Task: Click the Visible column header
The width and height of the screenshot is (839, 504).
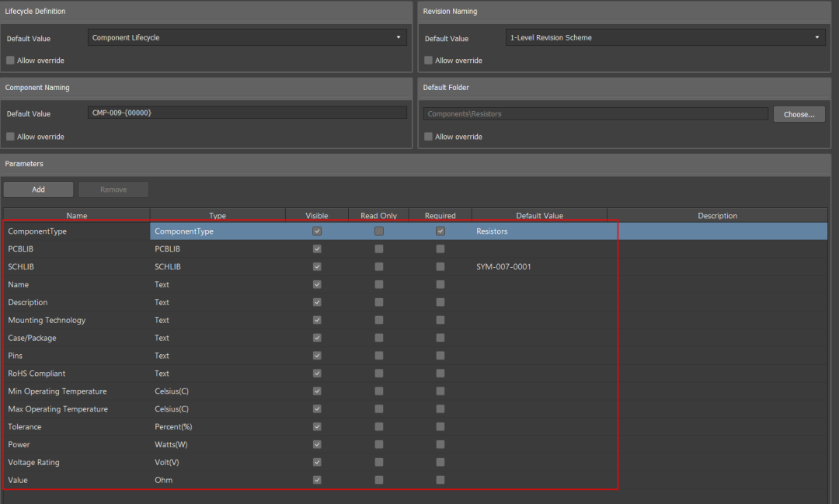Action: pyautogui.click(x=317, y=216)
